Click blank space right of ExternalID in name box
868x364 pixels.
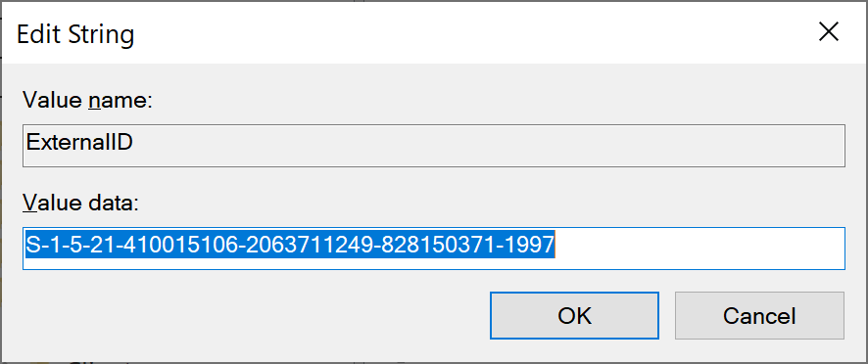(x=487, y=146)
